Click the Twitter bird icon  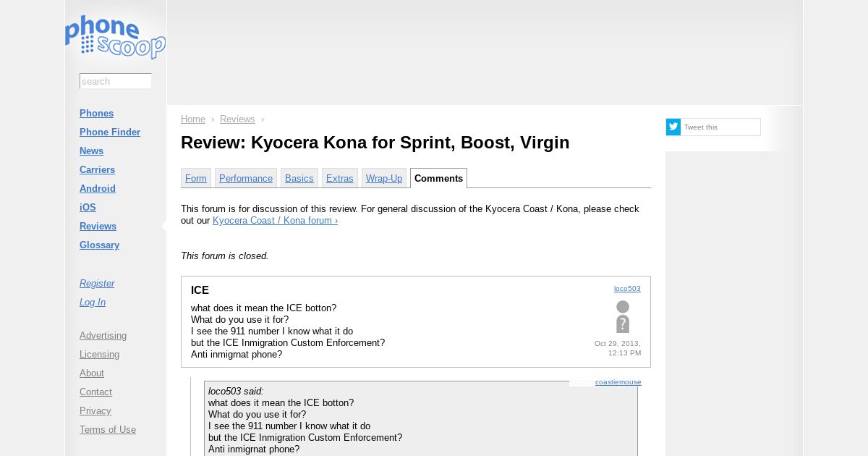673,127
